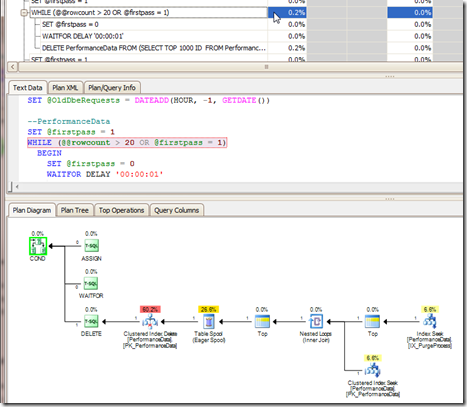Click the Nested Loops (Inner Join) icon

point(316,322)
